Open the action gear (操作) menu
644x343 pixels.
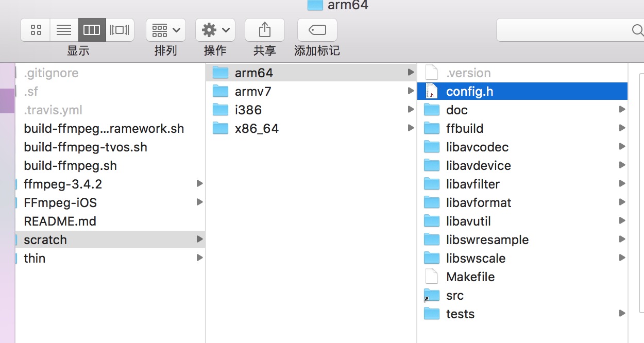tap(215, 30)
